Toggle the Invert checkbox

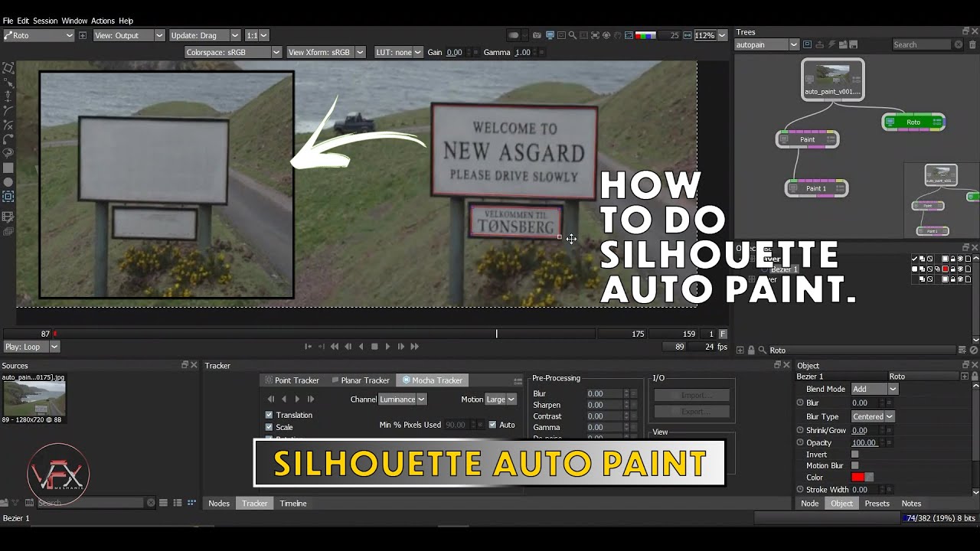854,455
